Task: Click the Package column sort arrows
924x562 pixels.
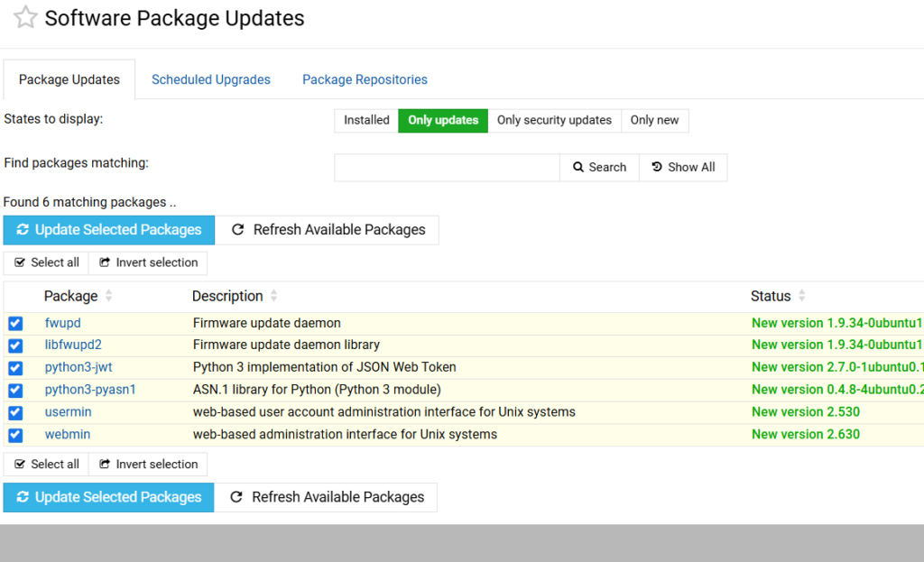Action: click(x=109, y=296)
